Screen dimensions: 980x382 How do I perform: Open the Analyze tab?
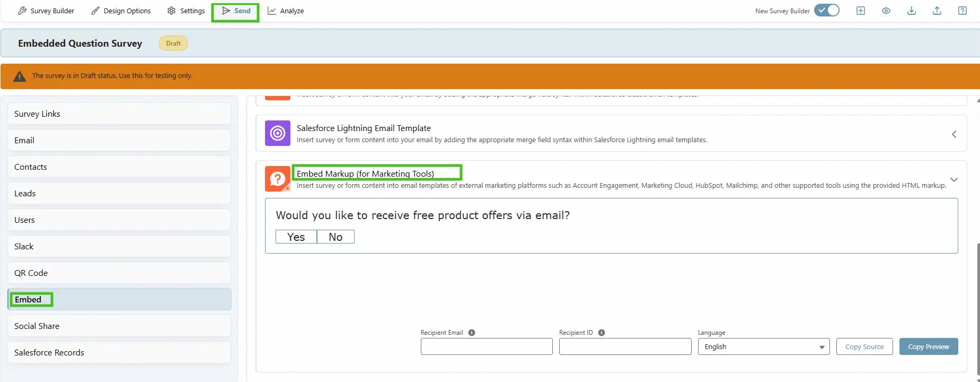point(286,11)
